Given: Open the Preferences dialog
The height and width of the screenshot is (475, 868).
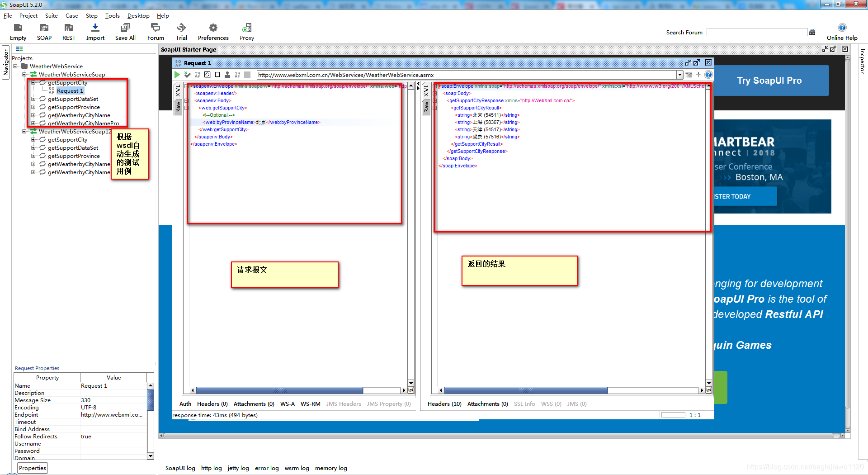Looking at the screenshot, I should (x=212, y=31).
